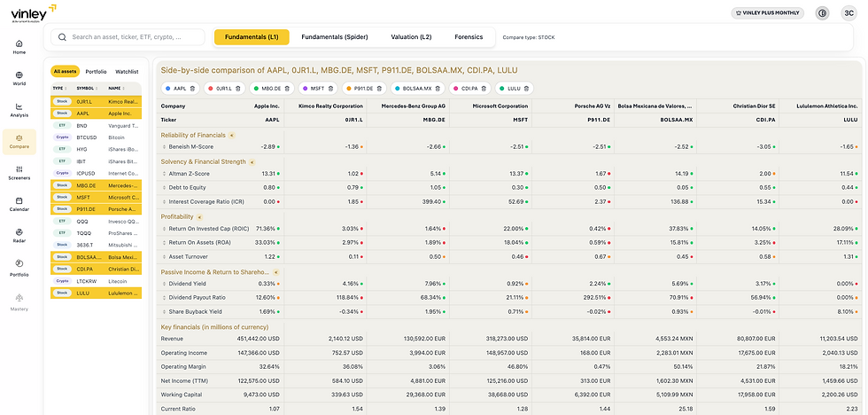Viewport: 868px width, 415px height.
Task: Remove BOLSAA.MX chip using trash icon
Action: (x=438, y=88)
